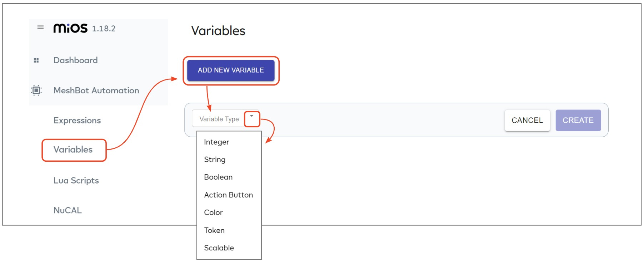Select Token variable type
The width and height of the screenshot is (644, 264).
coord(214,230)
